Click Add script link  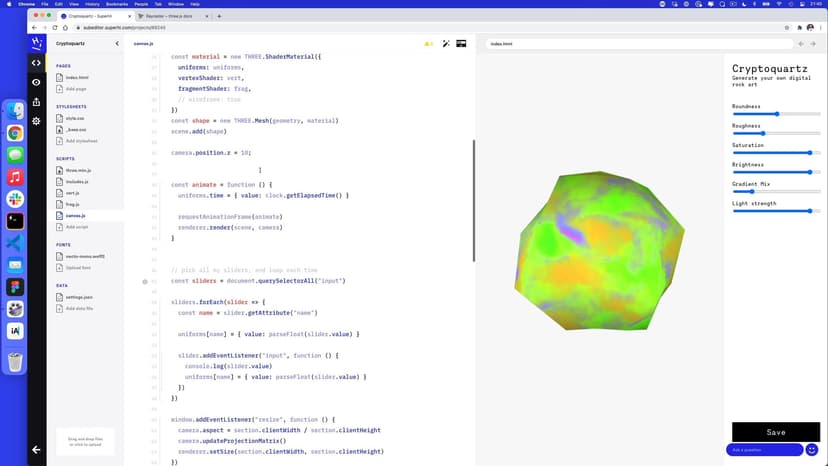pos(78,227)
